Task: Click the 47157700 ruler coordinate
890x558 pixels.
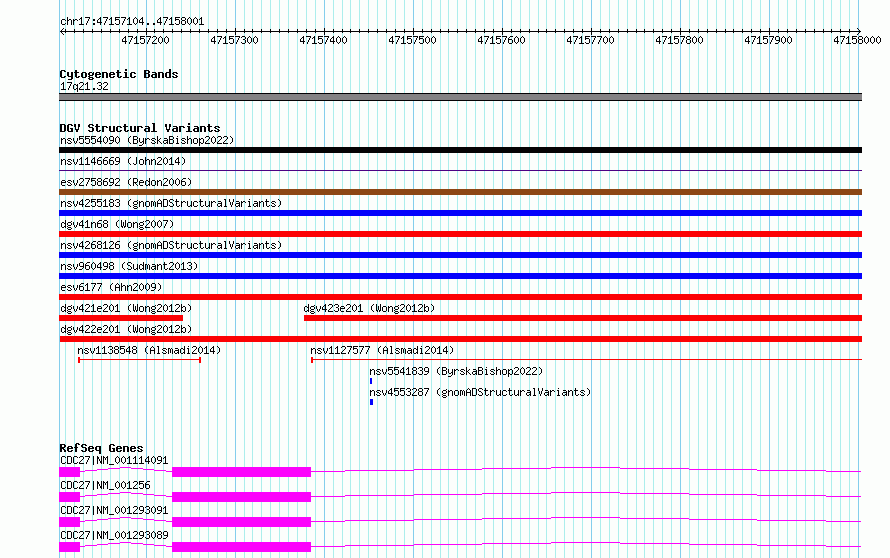Action: point(590,40)
